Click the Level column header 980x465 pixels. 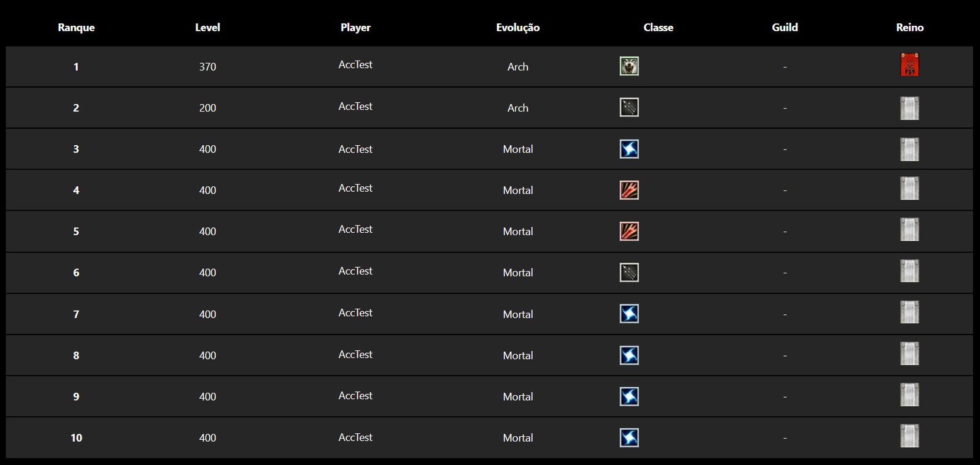(x=208, y=28)
